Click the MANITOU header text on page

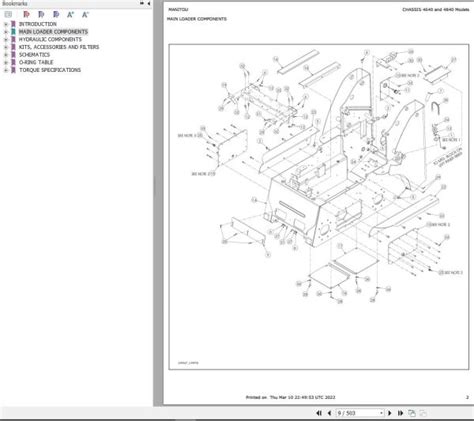pos(178,9)
